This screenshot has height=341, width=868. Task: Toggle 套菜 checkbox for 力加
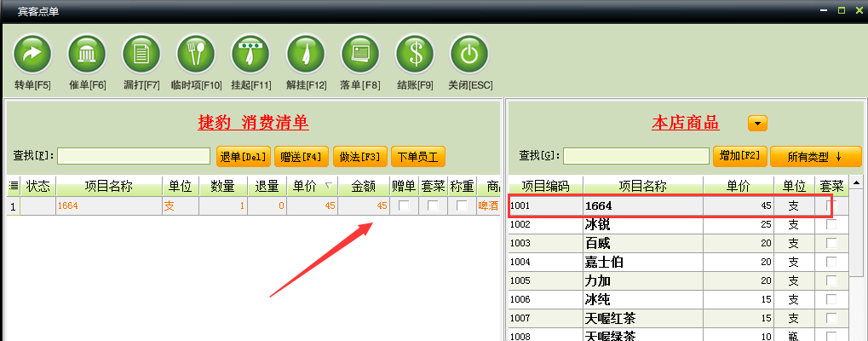[x=831, y=280]
